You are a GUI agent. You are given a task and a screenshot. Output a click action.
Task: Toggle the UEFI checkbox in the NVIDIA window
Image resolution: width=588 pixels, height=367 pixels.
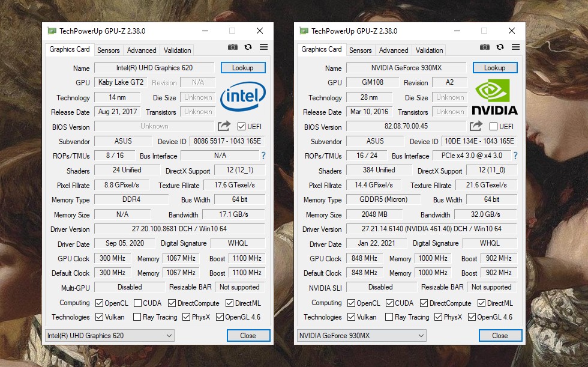pos(493,127)
